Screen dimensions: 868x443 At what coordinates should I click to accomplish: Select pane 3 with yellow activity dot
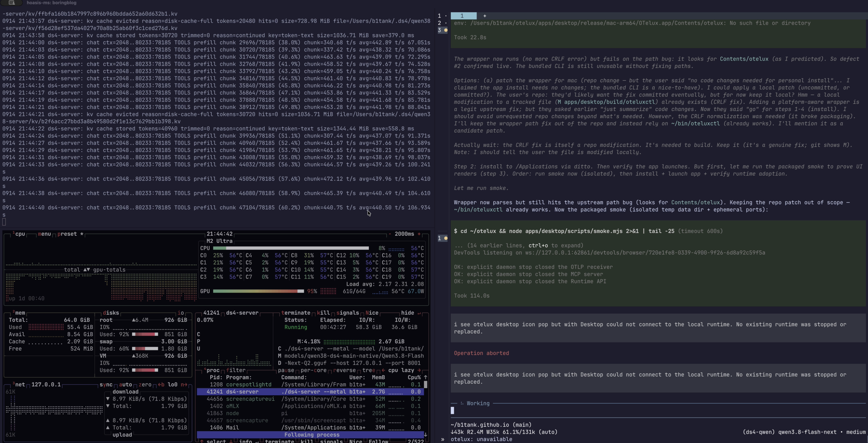[x=442, y=30]
